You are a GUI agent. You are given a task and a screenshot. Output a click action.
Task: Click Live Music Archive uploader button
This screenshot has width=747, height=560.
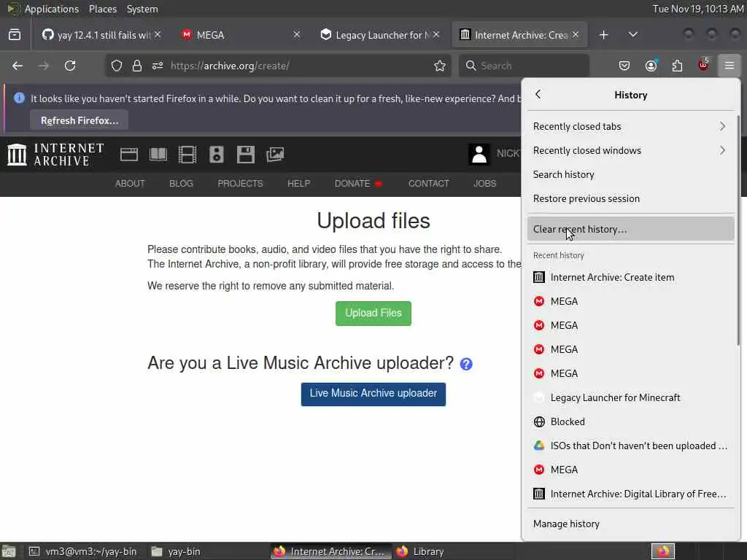point(373,394)
